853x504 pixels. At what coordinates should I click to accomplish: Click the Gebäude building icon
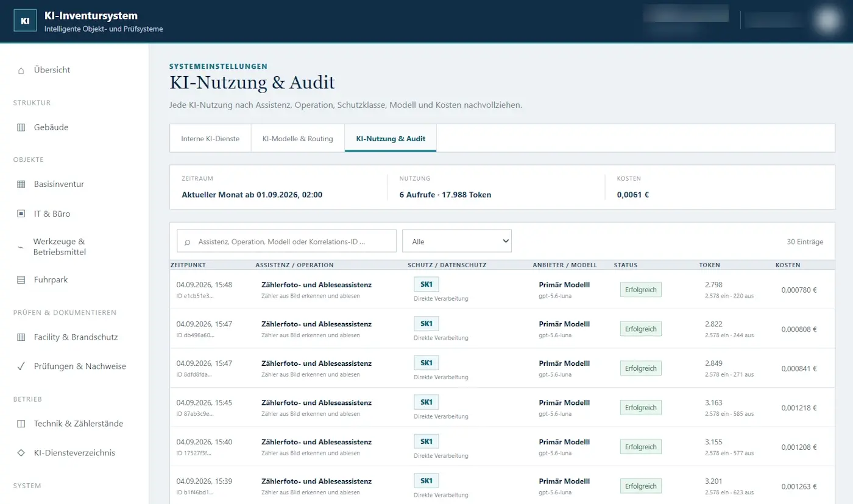point(21,127)
